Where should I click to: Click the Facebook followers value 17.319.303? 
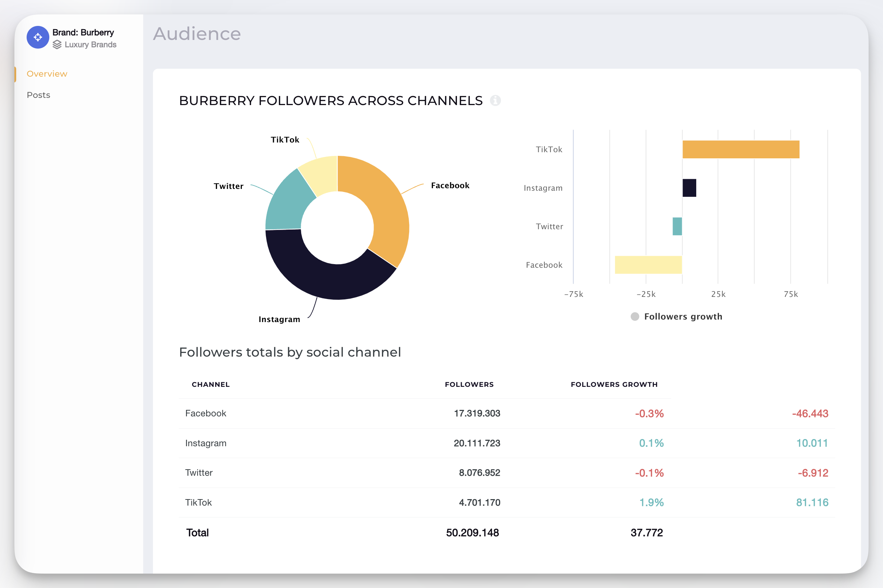[x=477, y=413]
